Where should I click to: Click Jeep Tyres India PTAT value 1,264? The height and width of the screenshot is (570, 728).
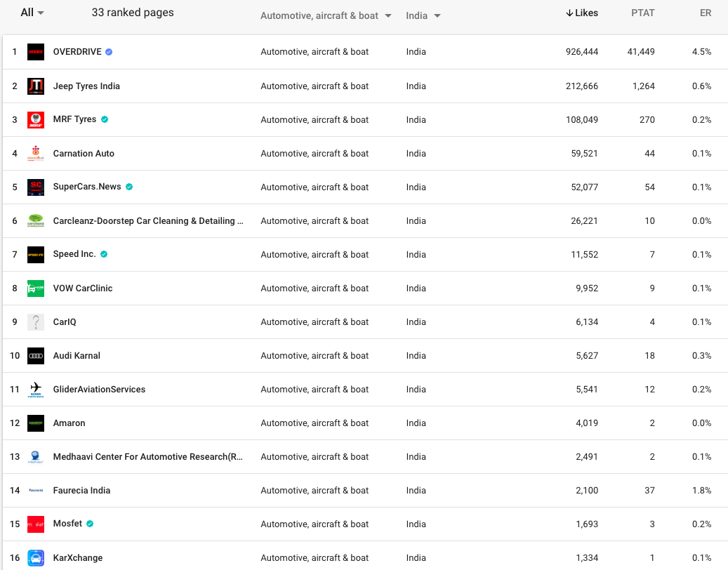coord(644,86)
